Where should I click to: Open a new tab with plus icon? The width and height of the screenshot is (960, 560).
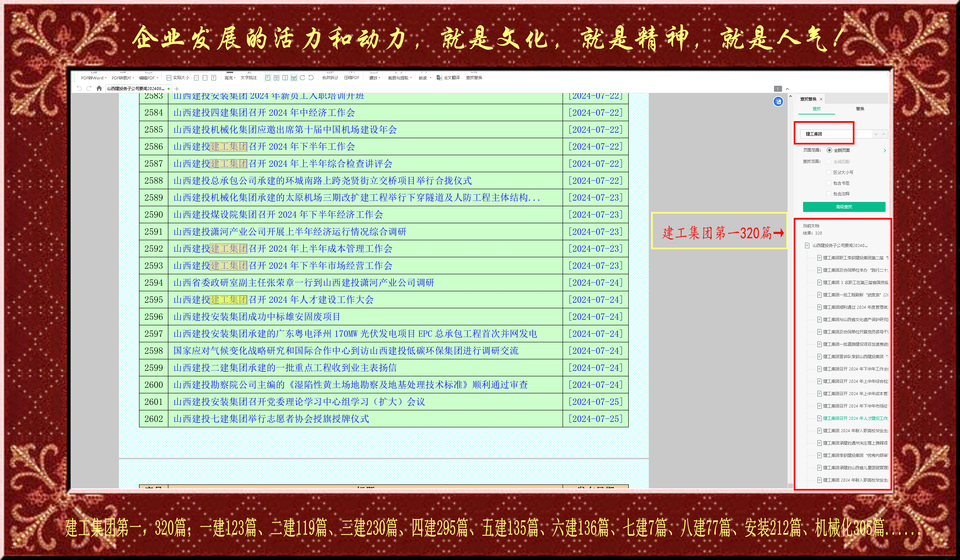[177, 89]
